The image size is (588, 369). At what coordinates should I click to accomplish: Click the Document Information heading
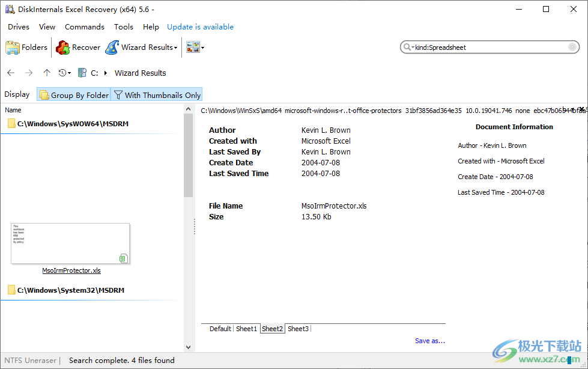[514, 127]
